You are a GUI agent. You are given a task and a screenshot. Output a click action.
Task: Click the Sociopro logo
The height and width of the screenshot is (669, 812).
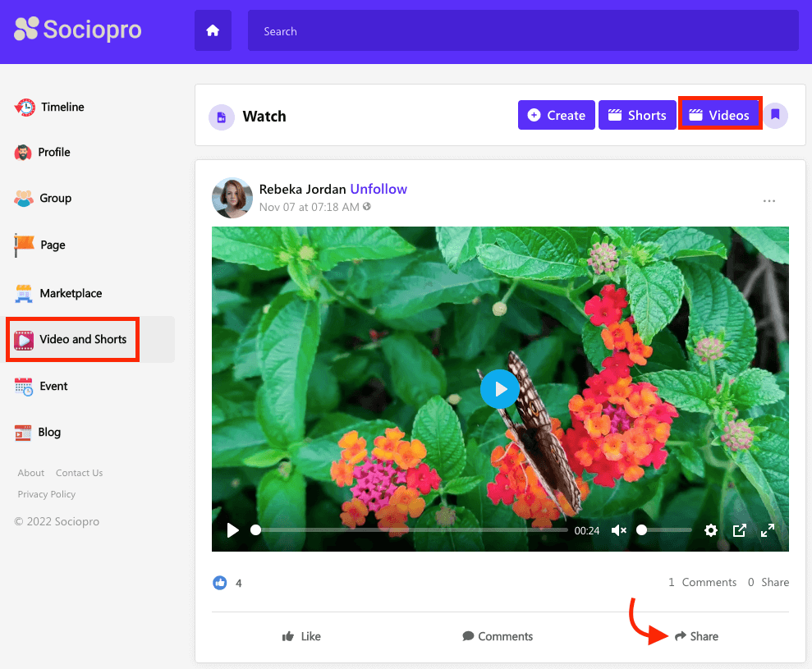pos(78,30)
